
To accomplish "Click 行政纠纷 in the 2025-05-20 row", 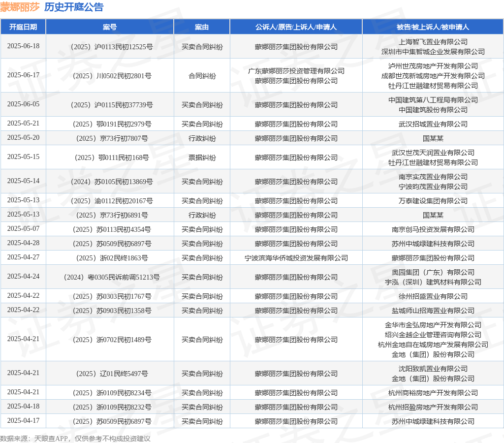I will pyautogui.click(x=202, y=138).
